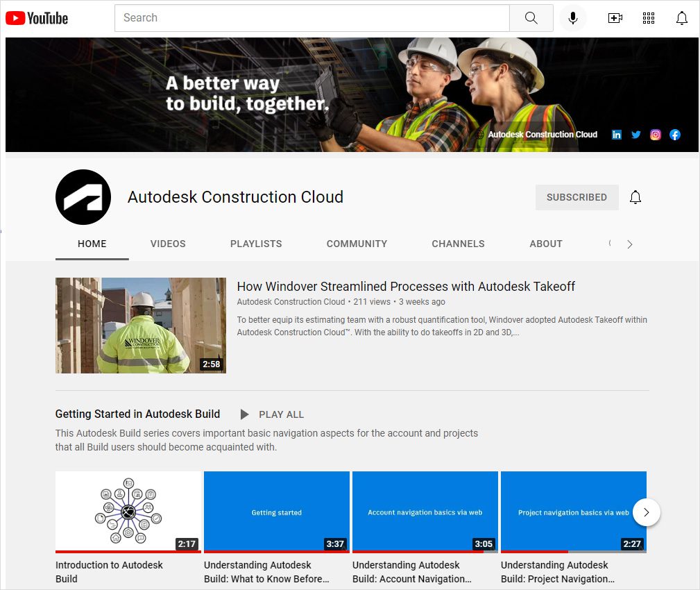The image size is (700, 590).
Task: Switch to the Videos tab
Action: tap(168, 244)
